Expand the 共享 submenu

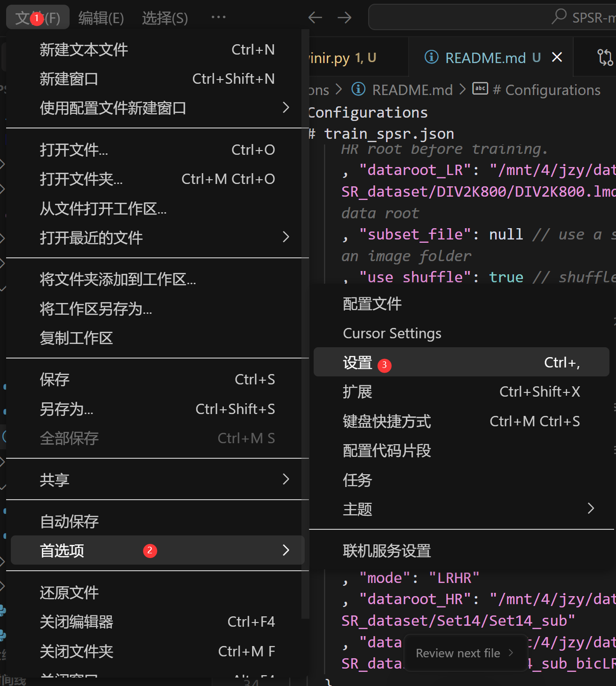click(x=55, y=479)
